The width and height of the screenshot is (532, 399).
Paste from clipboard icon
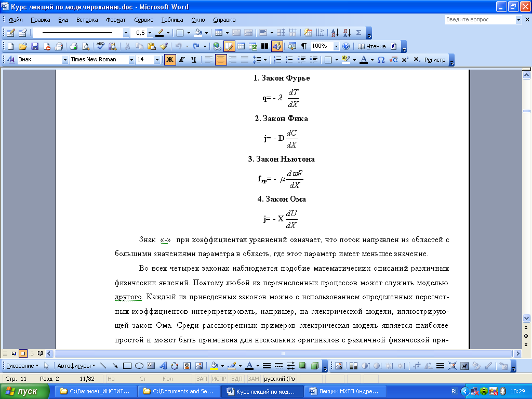point(151,46)
